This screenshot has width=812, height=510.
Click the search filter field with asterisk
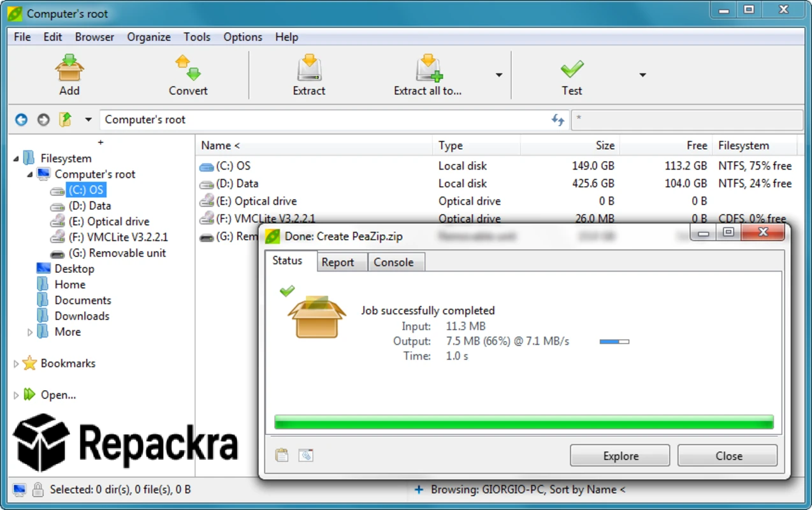(x=687, y=119)
